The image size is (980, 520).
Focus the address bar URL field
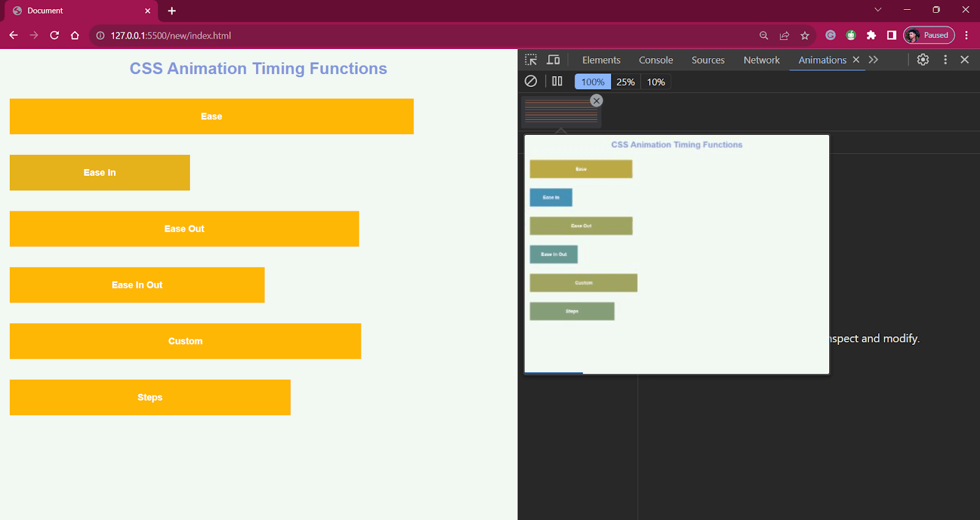click(x=423, y=36)
